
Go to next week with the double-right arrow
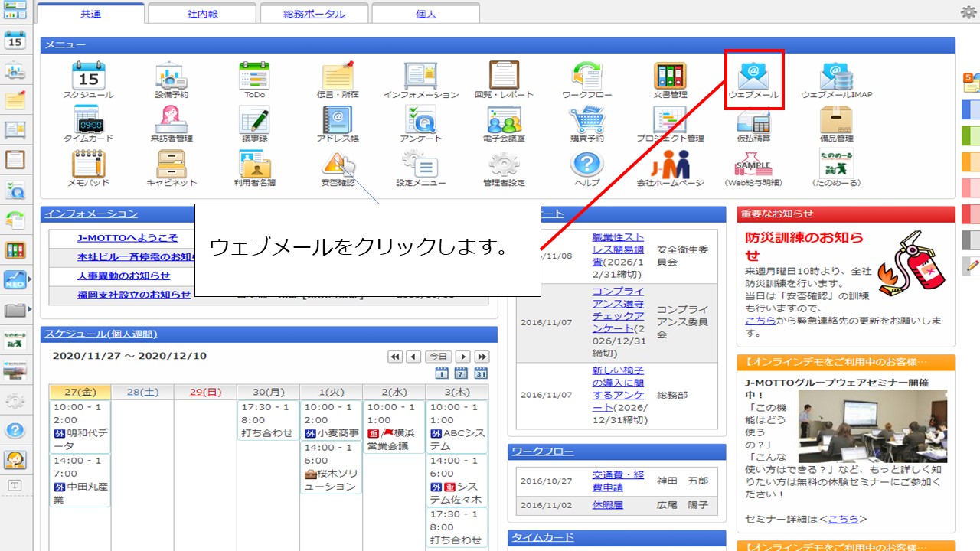point(482,357)
